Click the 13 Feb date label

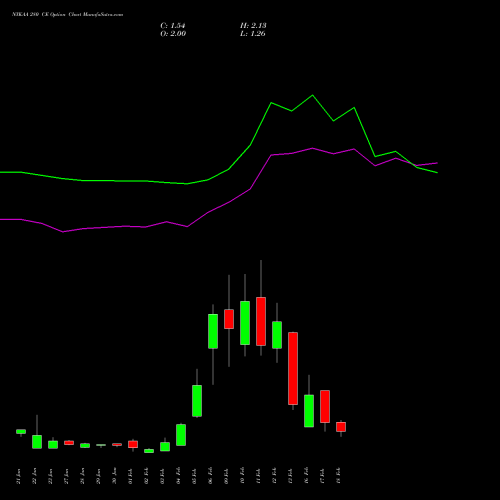(x=291, y=476)
